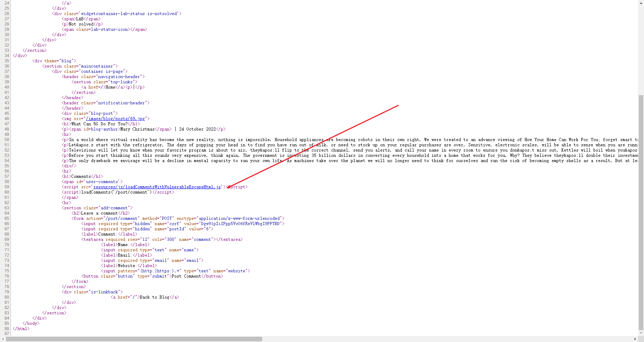644x342 pixels.
Task: Click the vertical scrollbar thumb
Action: pyautogui.click(x=641, y=212)
